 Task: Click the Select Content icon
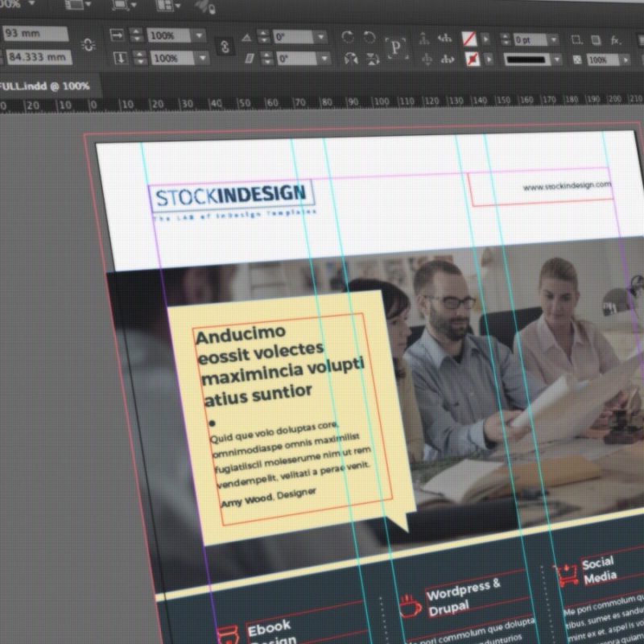pos(427,59)
